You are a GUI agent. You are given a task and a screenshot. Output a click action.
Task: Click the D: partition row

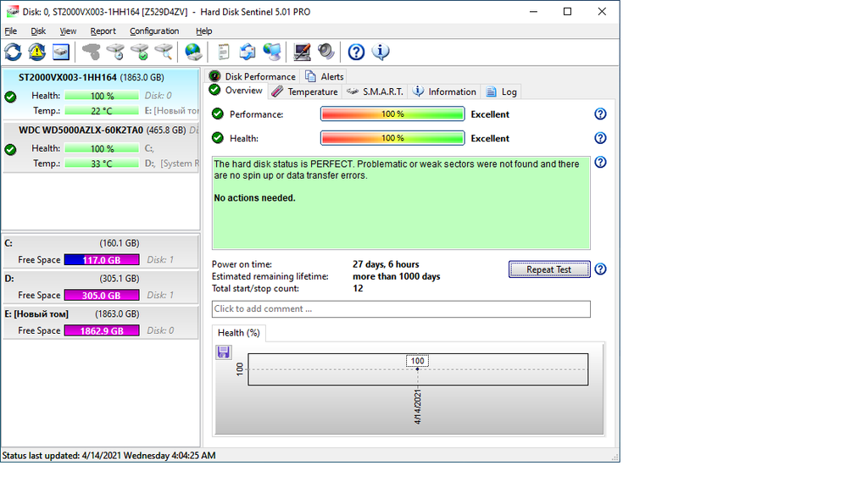pyautogui.click(x=101, y=286)
